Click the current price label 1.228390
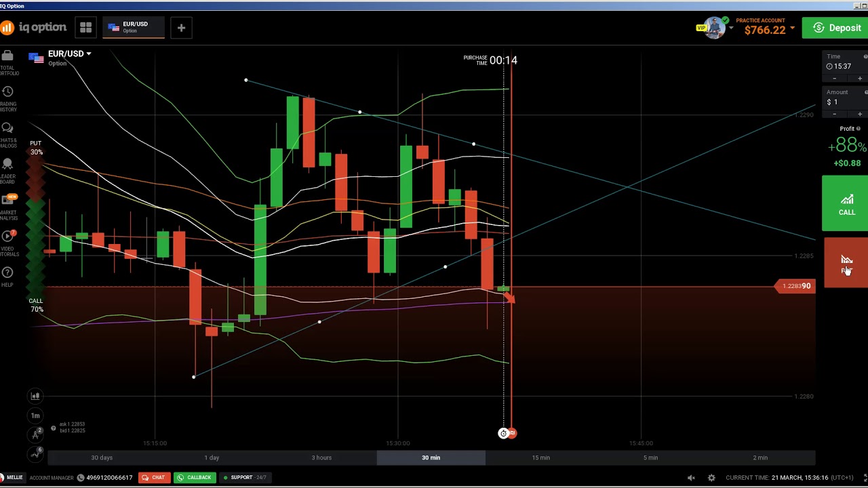 point(797,286)
